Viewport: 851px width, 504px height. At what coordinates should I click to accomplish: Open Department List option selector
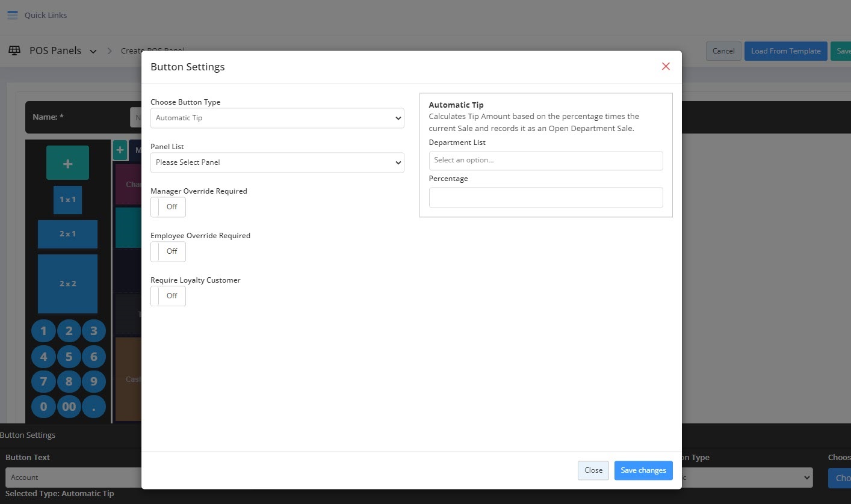545,161
